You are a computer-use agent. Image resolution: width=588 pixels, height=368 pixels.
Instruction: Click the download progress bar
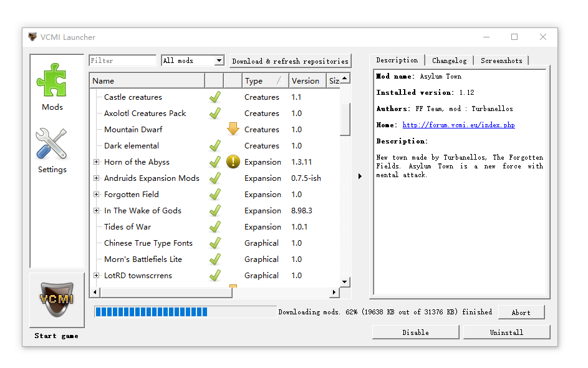(185, 312)
